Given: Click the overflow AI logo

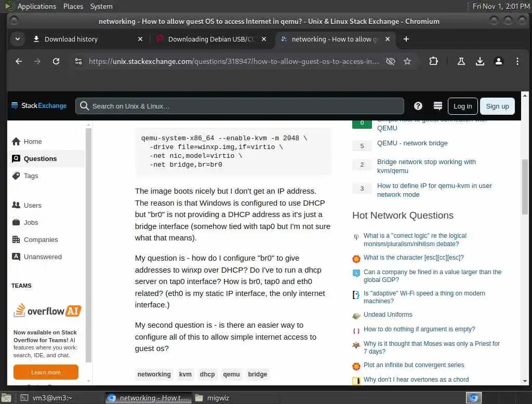Looking at the screenshot, I should coord(47,311).
